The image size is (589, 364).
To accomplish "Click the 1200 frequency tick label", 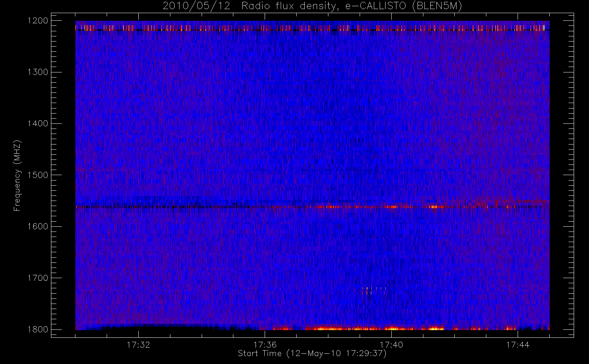I will click(x=38, y=21).
